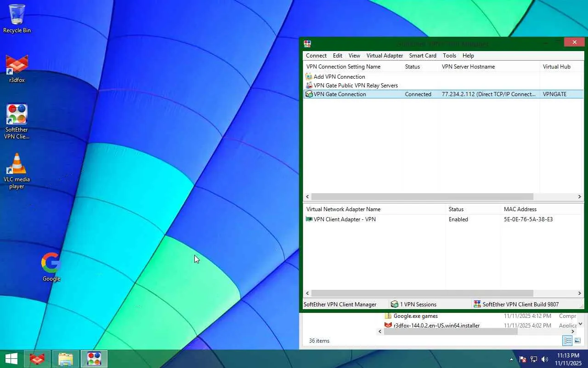Click the 'Enabled' adapter status cell
The image size is (588, 368).
458,219
